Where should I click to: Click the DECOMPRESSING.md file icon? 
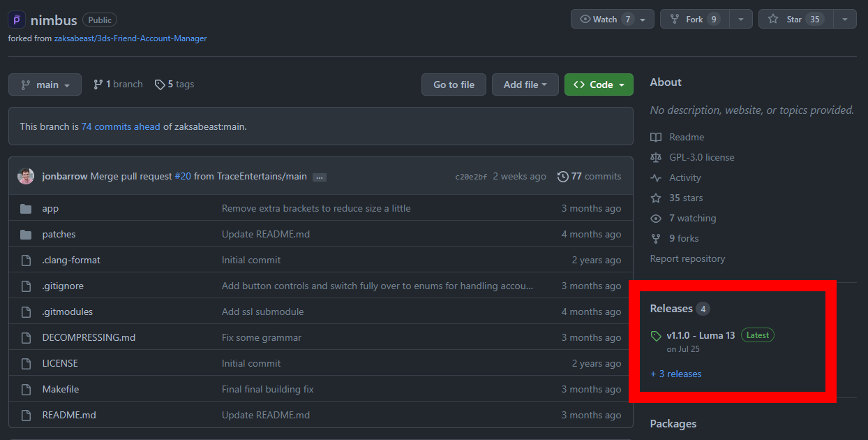27,337
